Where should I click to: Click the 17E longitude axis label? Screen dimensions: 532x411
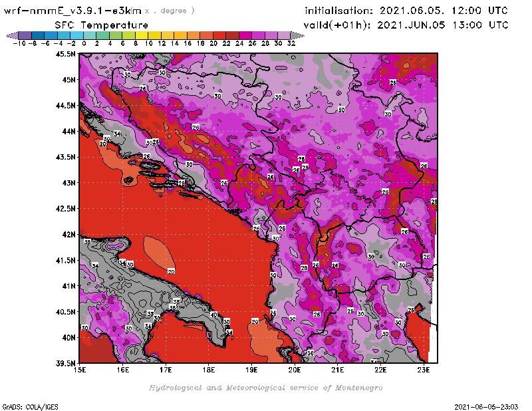point(166,370)
